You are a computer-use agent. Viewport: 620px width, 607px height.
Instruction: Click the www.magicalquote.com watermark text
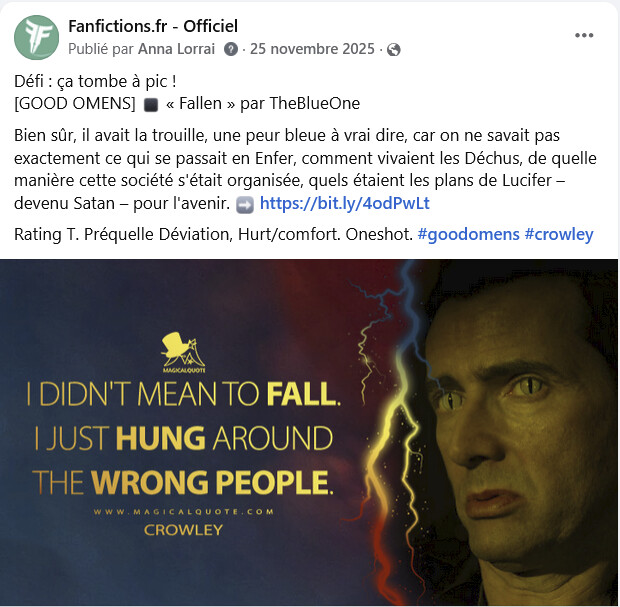(x=183, y=511)
